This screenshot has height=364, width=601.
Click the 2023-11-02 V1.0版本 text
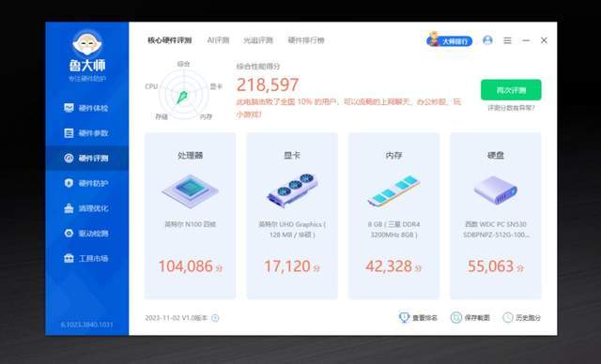click(176, 318)
